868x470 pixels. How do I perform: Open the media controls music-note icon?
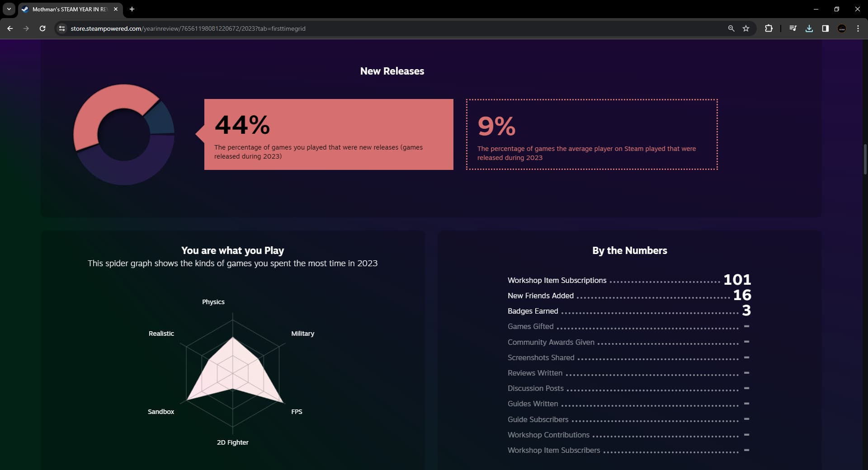click(x=793, y=28)
